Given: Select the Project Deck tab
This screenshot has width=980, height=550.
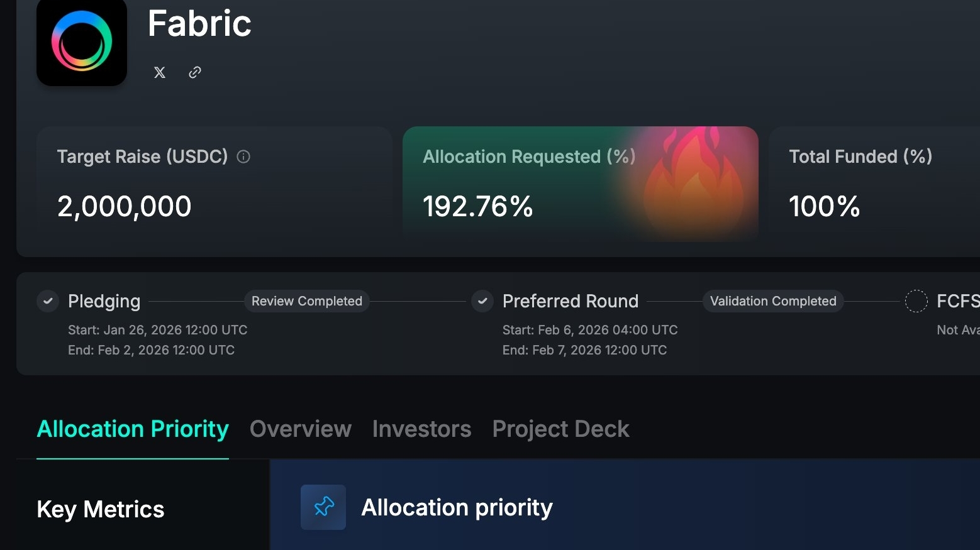Looking at the screenshot, I should tap(560, 429).
